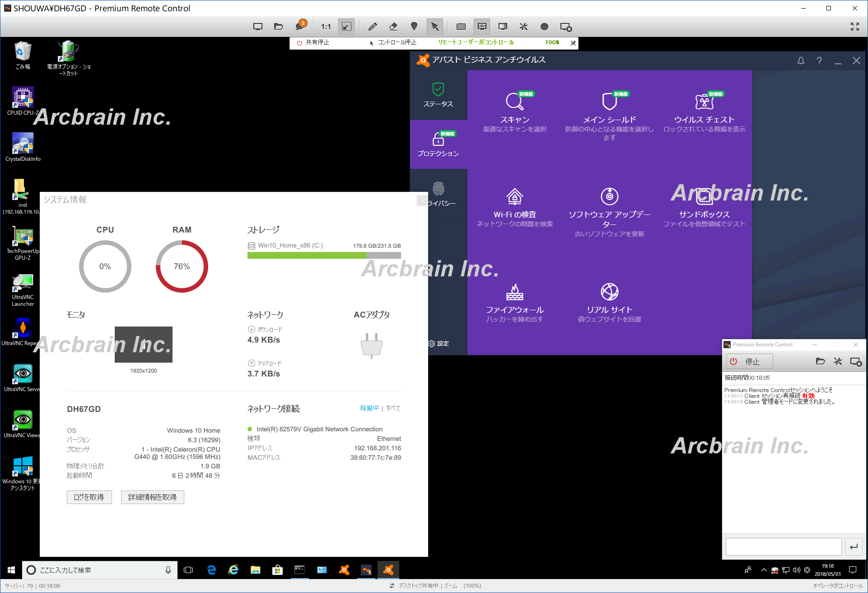Open the tools wrench icon in top toolbar

pyautogui.click(x=523, y=27)
